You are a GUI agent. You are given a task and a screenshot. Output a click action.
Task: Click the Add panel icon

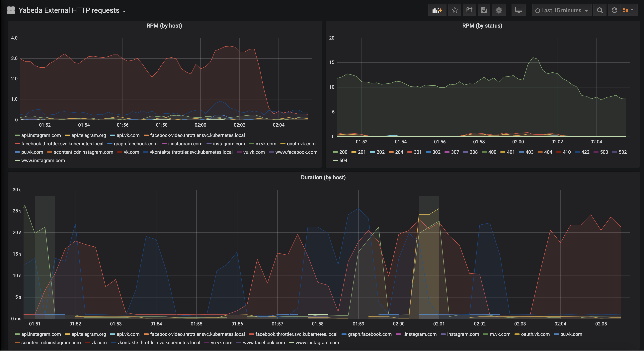pos(437,10)
